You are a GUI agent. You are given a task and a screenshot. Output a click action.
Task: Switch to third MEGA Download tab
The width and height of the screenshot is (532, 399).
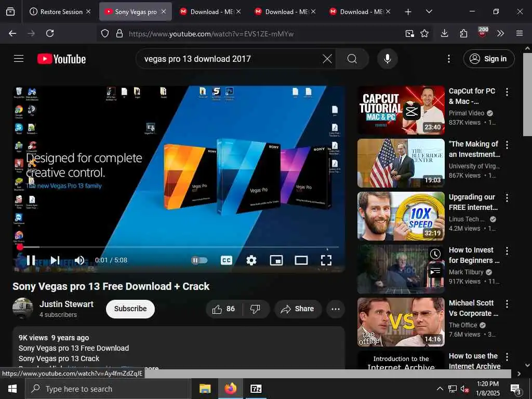click(x=360, y=11)
